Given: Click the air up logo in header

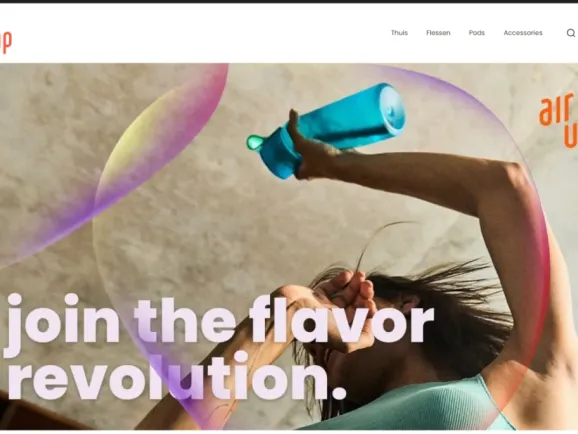Looking at the screenshot, I should coord(6,42).
